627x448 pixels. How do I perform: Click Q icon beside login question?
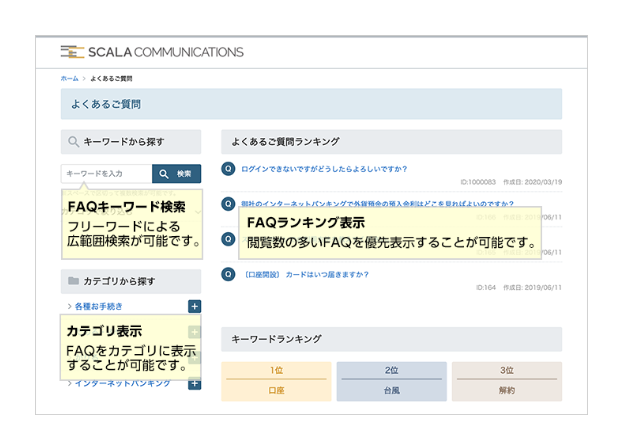click(x=229, y=169)
